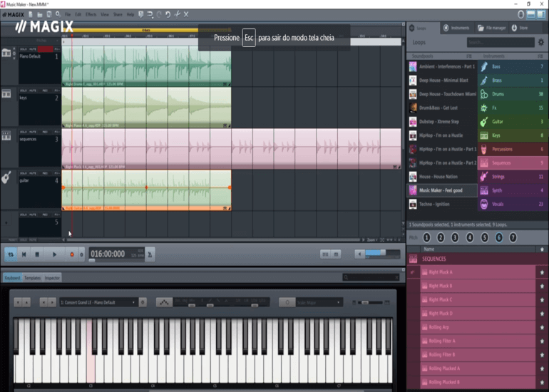Solo track 5
Image resolution: width=549 pixels, height=392 pixels.
click(x=24, y=215)
